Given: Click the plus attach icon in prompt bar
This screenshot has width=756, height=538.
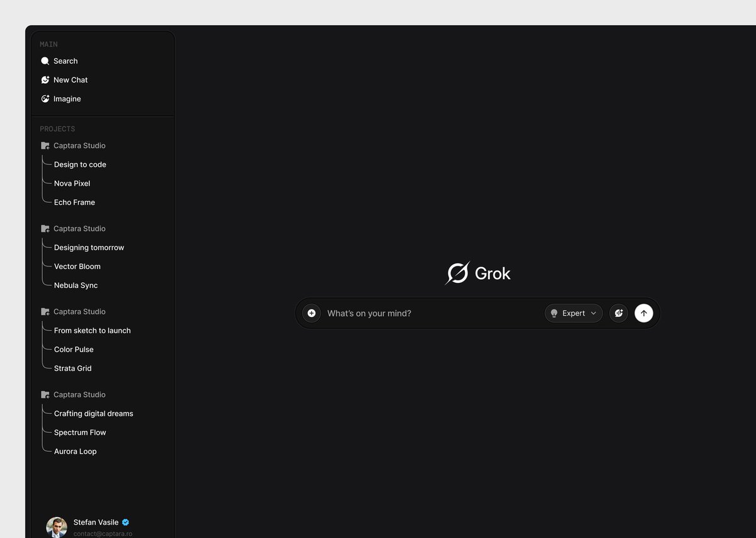Looking at the screenshot, I should [x=311, y=313].
